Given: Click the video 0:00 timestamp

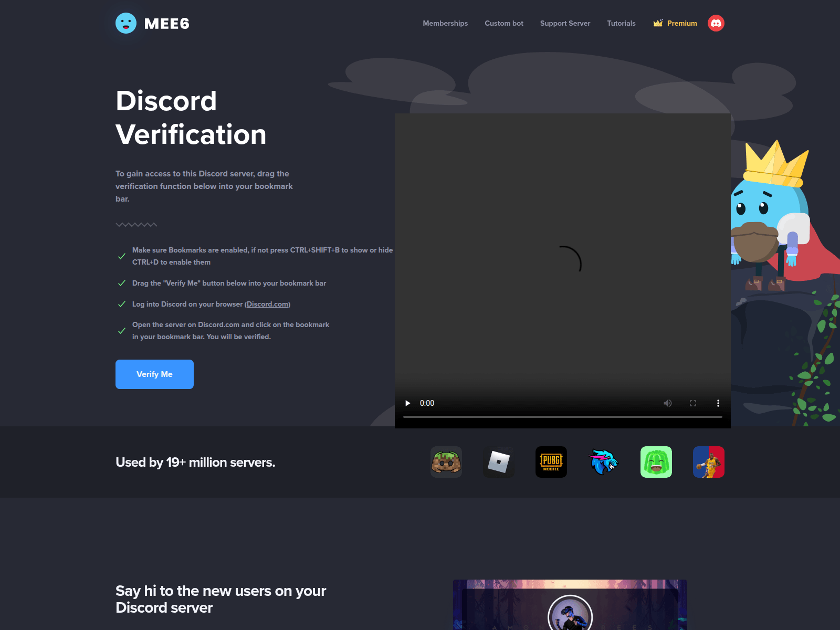Looking at the screenshot, I should (427, 403).
